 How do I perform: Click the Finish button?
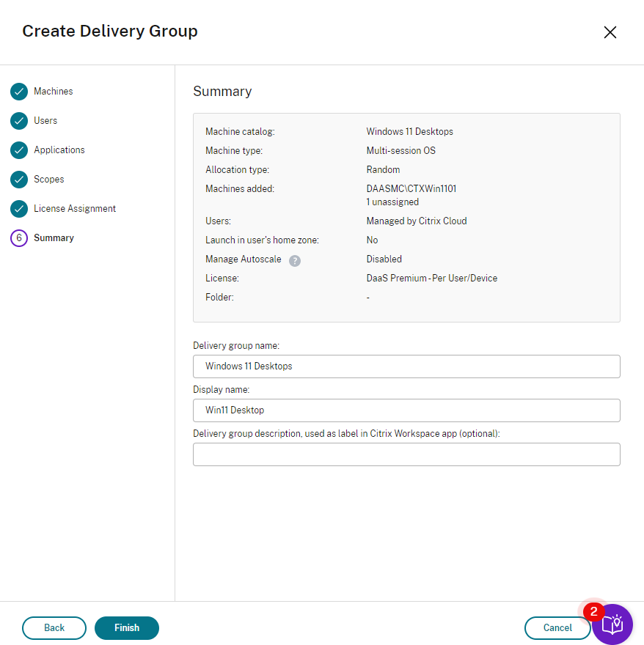tap(127, 627)
